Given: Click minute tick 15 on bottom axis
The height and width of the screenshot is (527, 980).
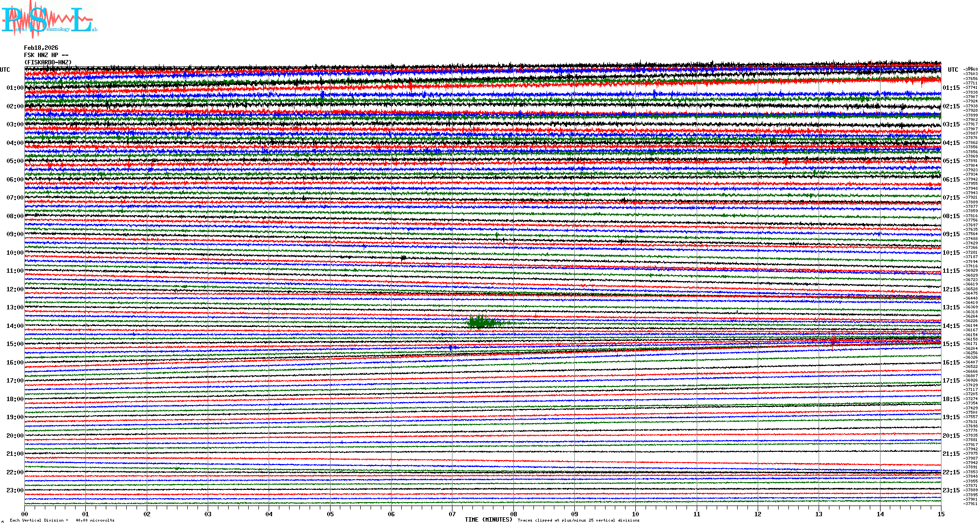Looking at the screenshot, I should (x=941, y=514).
